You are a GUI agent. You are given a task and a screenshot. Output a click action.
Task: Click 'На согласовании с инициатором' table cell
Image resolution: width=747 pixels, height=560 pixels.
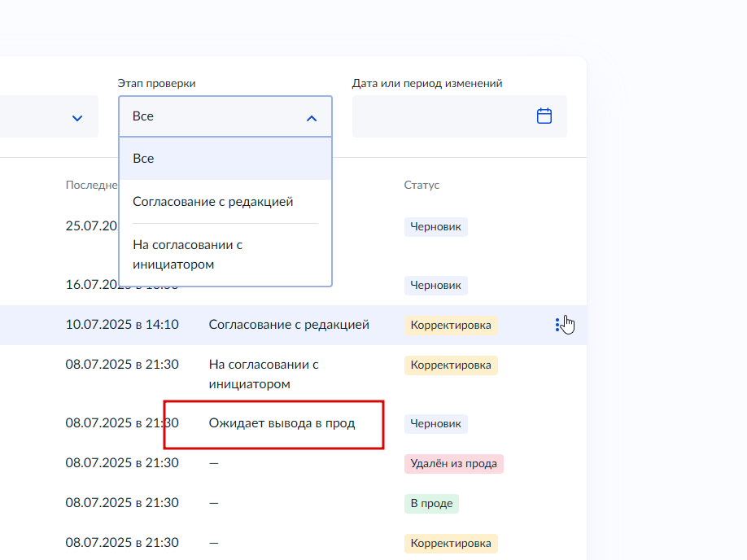[x=264, y=374]
